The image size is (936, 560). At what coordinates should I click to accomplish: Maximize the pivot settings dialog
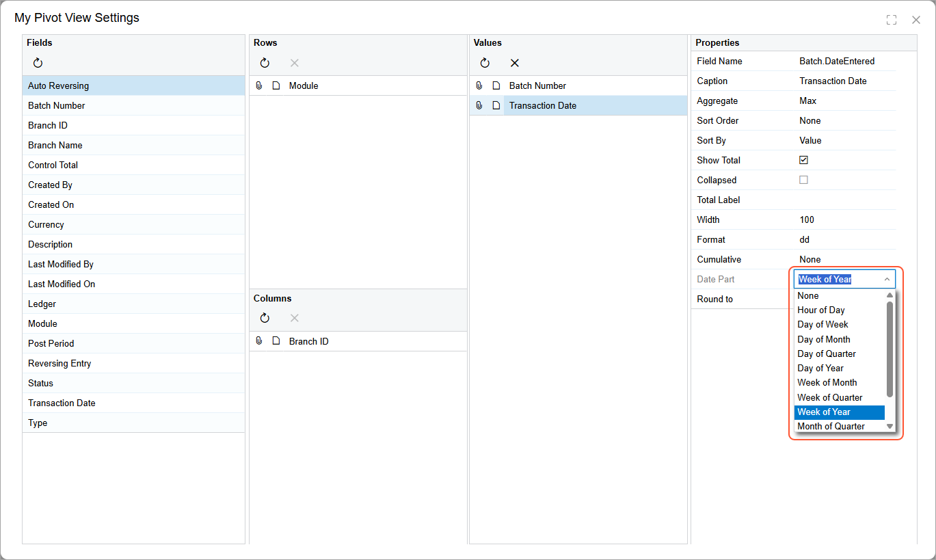892,20
